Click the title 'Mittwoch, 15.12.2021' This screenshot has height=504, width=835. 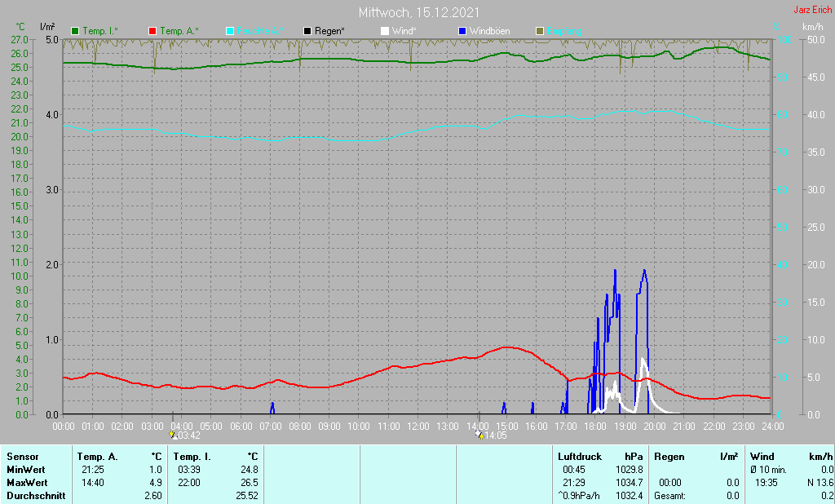pos(418,12)
